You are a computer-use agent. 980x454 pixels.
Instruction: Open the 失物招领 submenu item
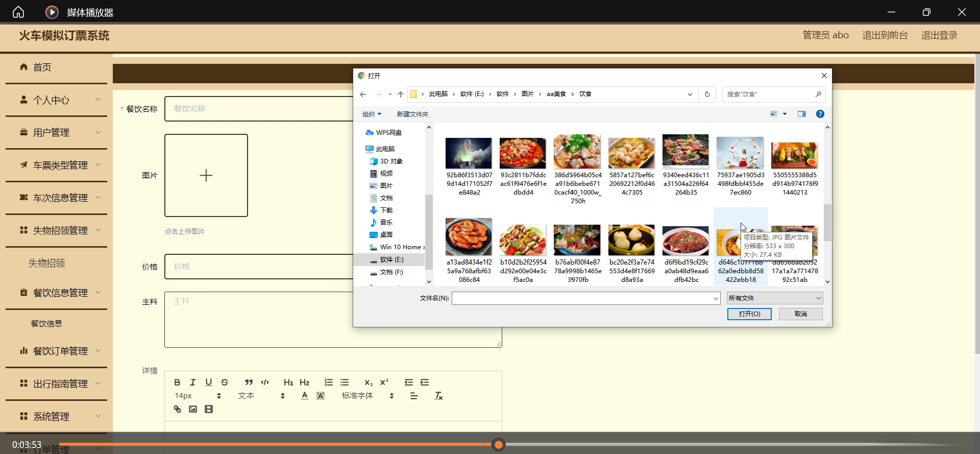(x=47, y=263)
